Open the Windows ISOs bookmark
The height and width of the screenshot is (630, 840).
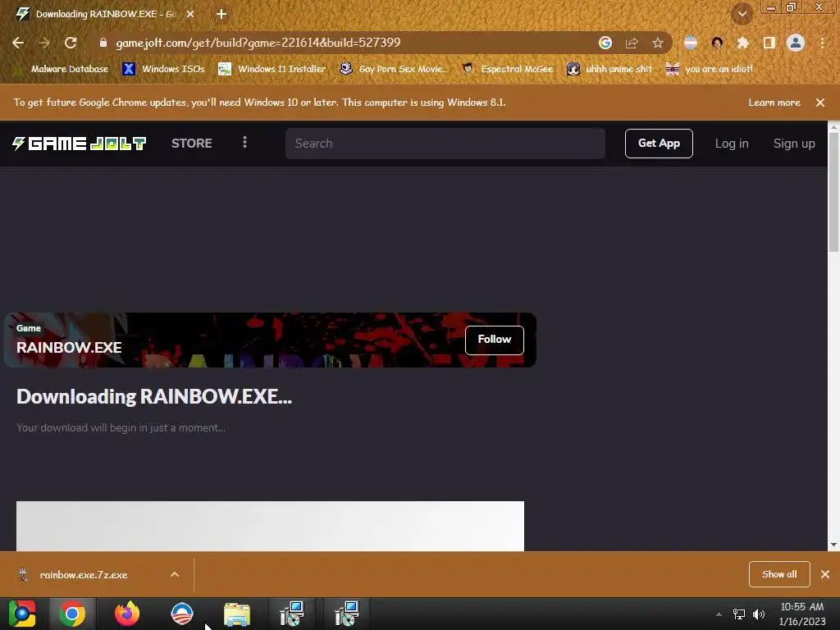tap(163, 69)
